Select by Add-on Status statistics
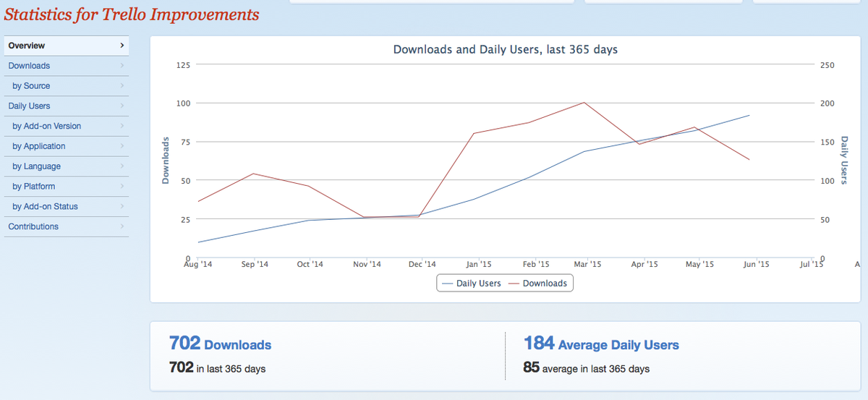868x400 pixels. coord(66,207)
